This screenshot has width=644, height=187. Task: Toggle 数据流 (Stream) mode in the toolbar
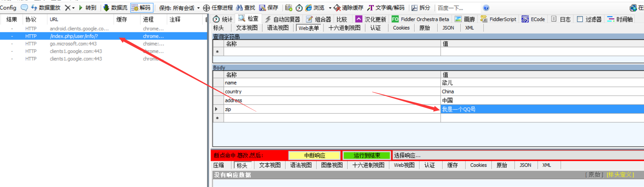(x=115, y=7)
